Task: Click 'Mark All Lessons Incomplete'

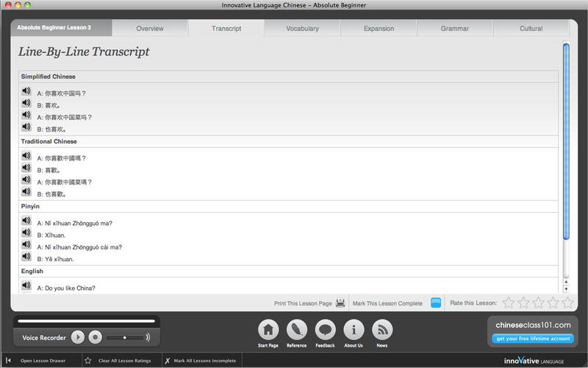Action: (205, 361)
